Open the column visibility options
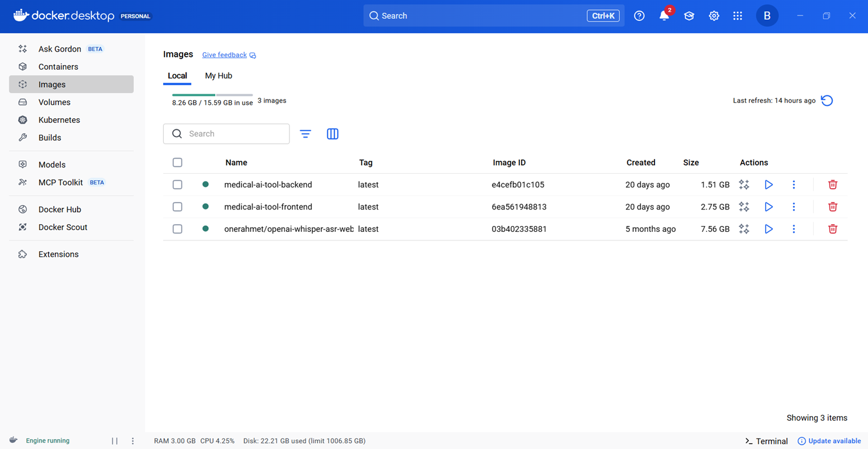Screen dimensions: 868x449 [332, 133]
